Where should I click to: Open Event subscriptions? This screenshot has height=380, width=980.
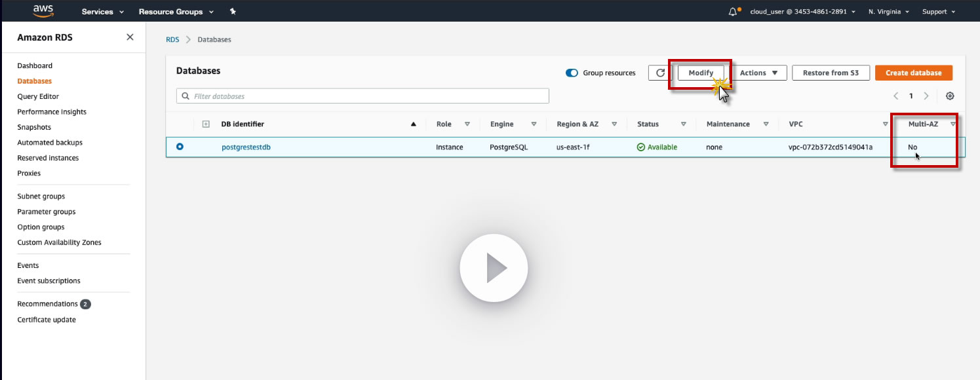(x=49, y=280)
